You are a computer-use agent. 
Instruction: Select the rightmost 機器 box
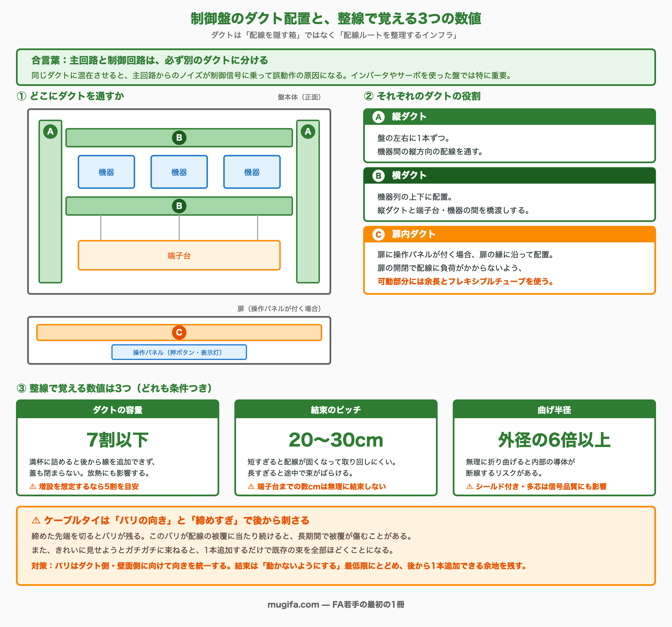click(x=252, y=172)
